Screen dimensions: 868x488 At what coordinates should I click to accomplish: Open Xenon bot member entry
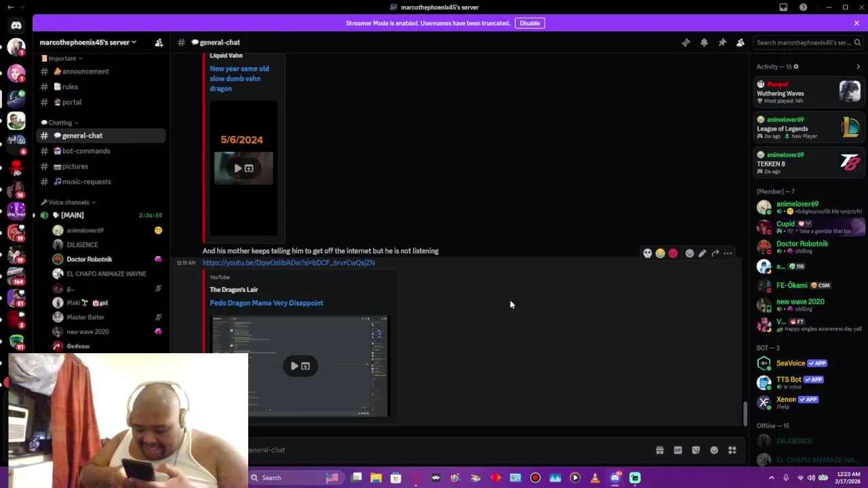tap(809, 402)
